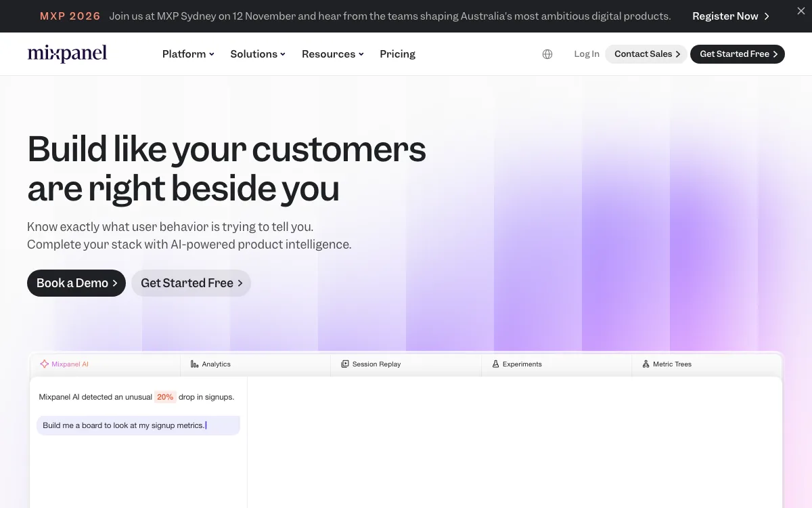Viewport: 812px width, 508px height.
Task: Click Contact Sales button
Action: tap(646, 54)
